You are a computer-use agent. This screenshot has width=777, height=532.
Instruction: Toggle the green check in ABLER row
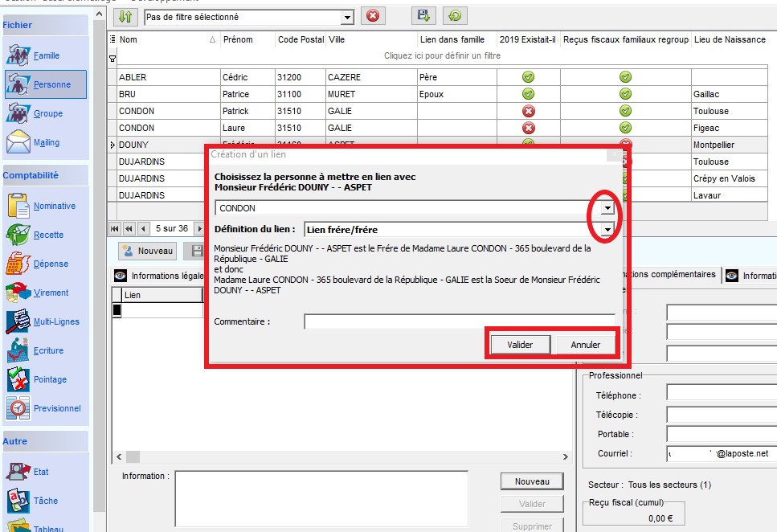click(528, 77)
